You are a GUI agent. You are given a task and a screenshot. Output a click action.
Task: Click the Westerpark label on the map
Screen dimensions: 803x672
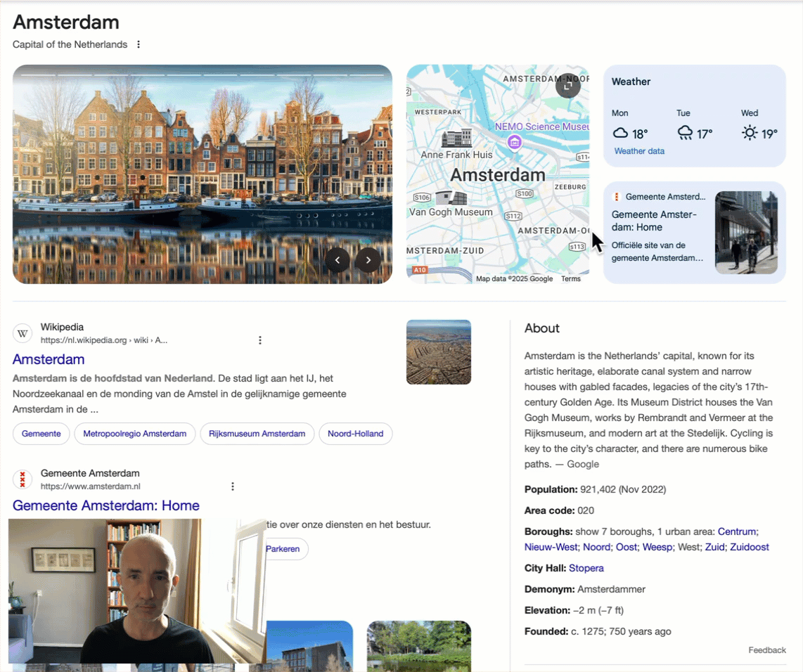click(x=438, y=112)
